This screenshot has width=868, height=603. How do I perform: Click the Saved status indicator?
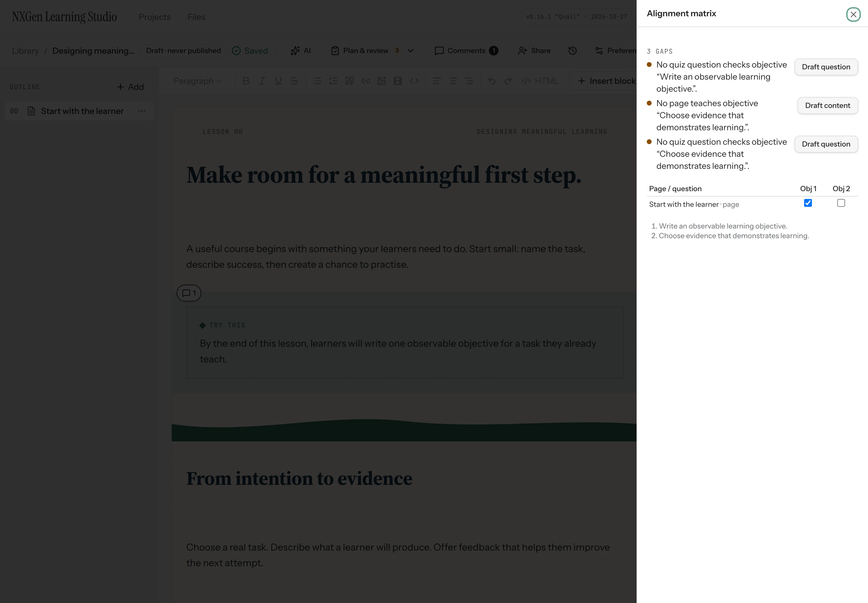[250, 51]
